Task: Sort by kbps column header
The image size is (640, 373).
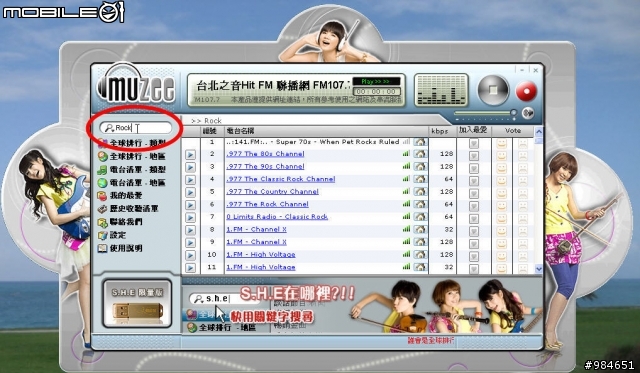Action: pyautogui.click(x=440, y=131)
